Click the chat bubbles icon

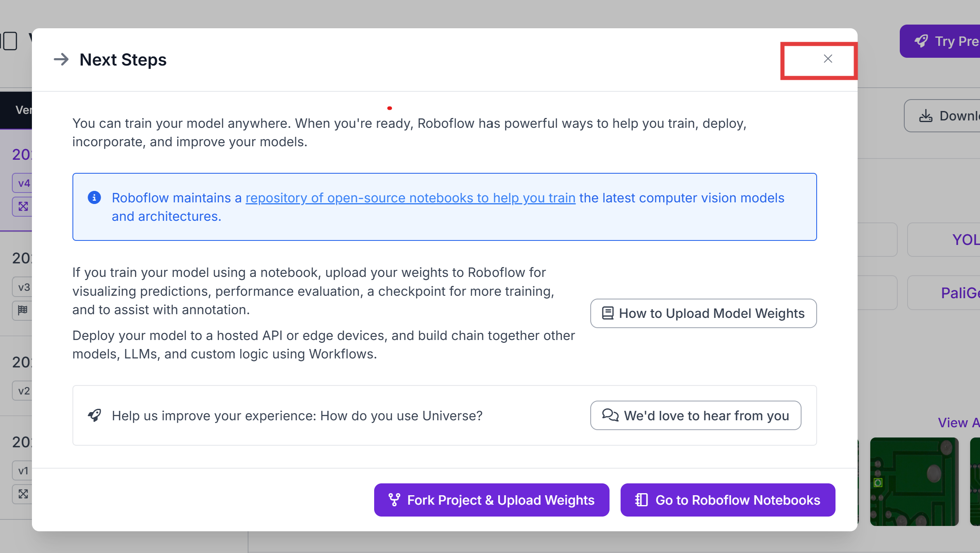point(610,415)
